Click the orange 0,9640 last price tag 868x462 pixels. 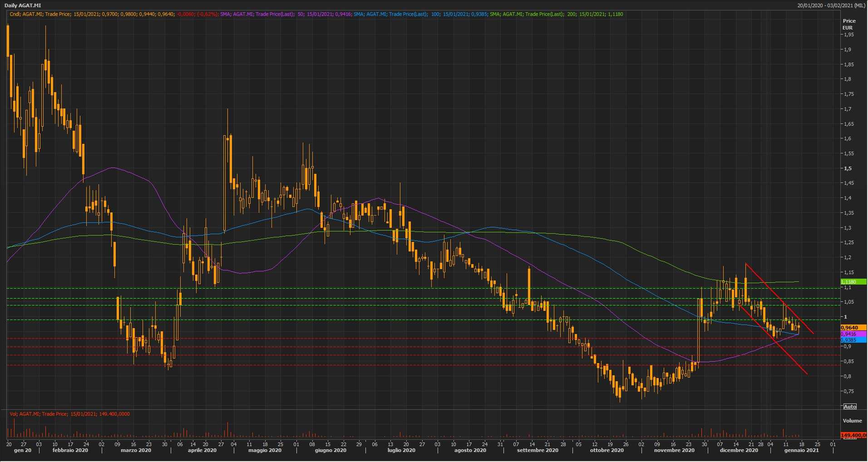[x=853, y=328]
